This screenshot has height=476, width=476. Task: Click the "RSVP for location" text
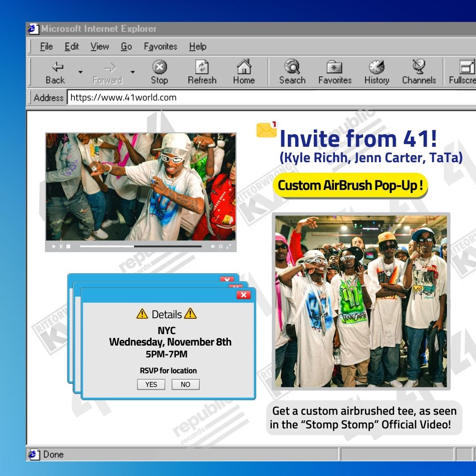[x=168, y=371]
